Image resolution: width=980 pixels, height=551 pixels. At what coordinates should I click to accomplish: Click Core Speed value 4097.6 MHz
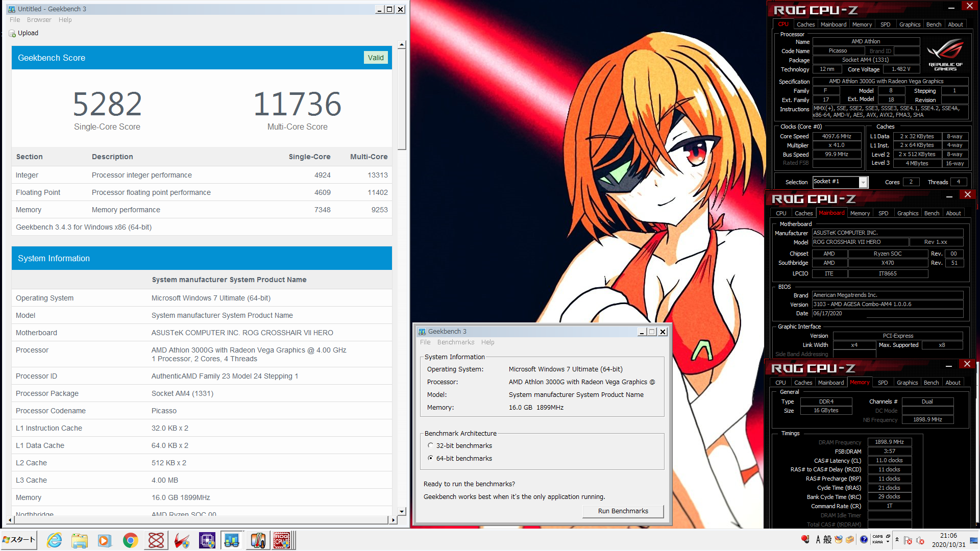pos(836,137)
